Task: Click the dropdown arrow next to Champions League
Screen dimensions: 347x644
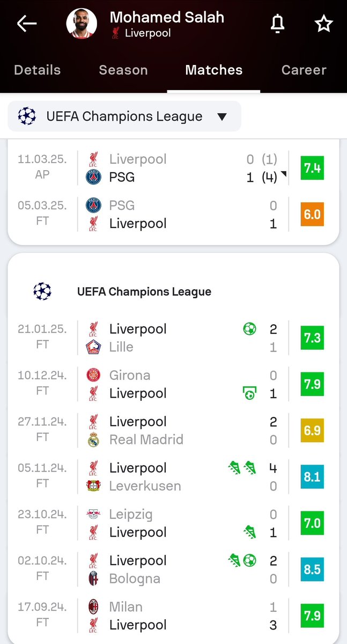Action: (222, 117)
